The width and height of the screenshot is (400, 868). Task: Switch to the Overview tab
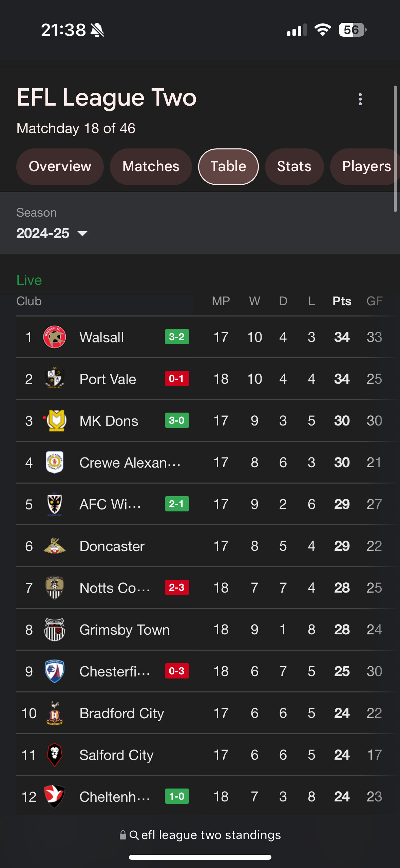(x=60, y=166)
